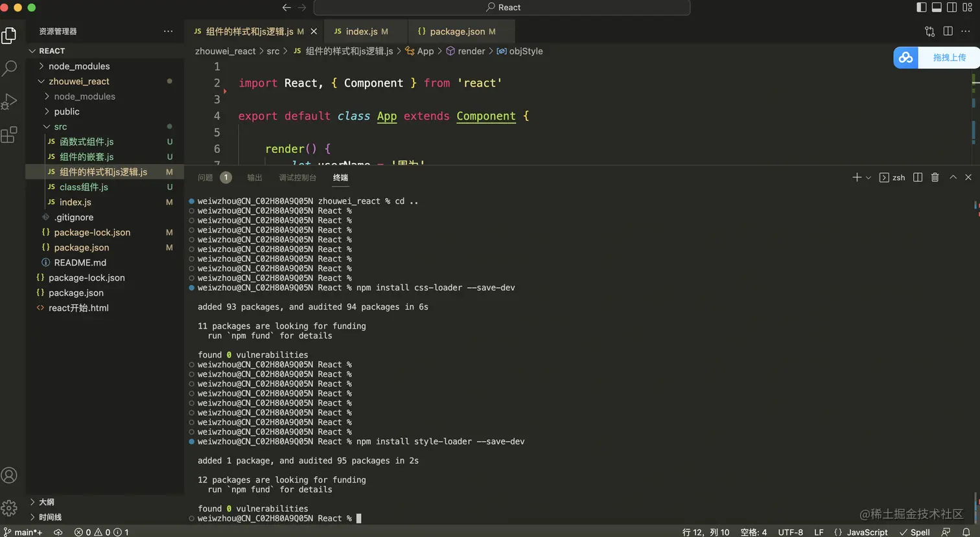The width and height of the screenshot is (980, 537).
Task: Click the sync changes cloud icon
Action: pyautogui.click(x=58, y=532)
